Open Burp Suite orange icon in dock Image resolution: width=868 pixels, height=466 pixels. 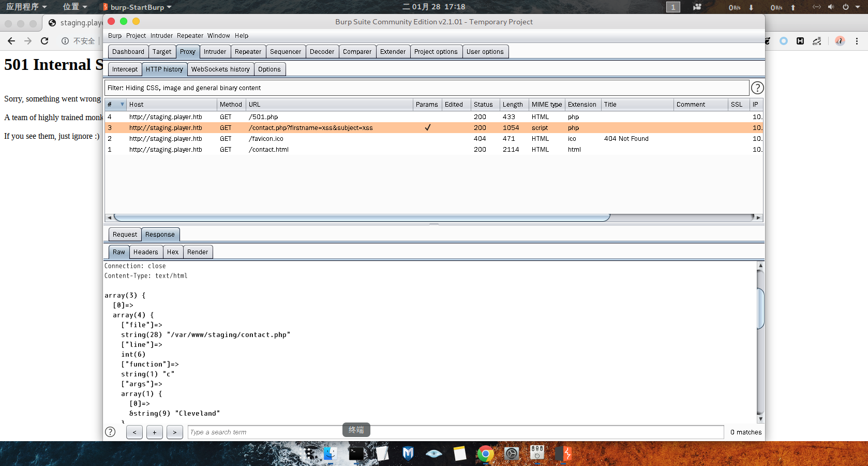(x=564, y=454)
